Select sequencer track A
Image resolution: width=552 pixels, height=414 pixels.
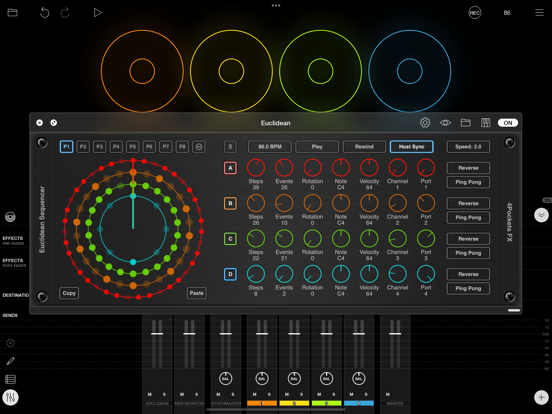point(230,168)
